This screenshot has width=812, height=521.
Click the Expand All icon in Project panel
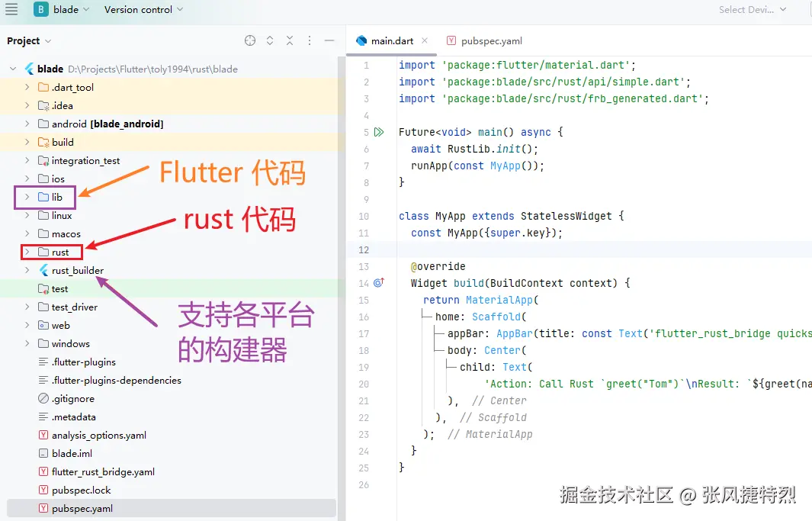click(x=270, y=40)
